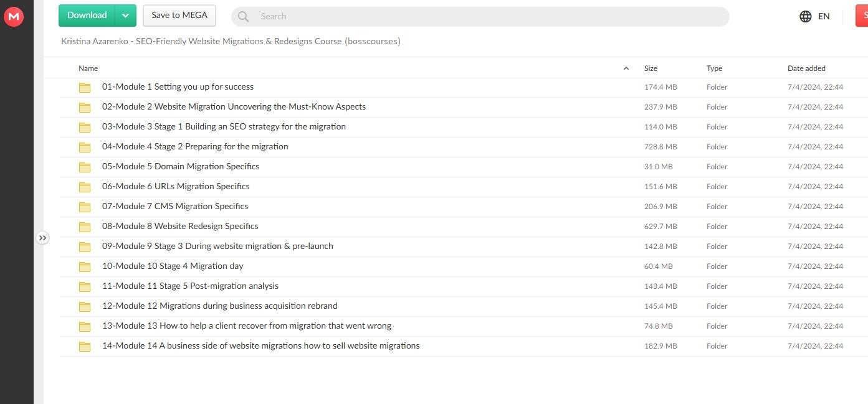Click into the Search input field

486,17
